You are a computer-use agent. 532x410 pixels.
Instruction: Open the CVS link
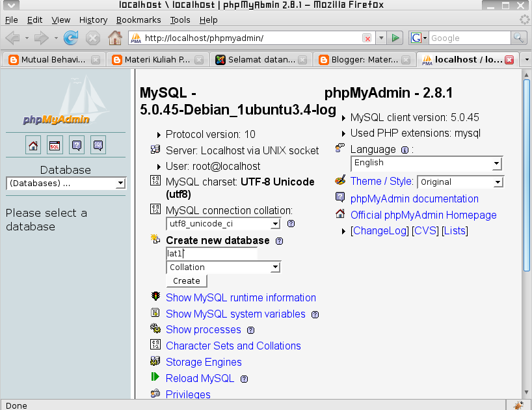[x=425, y=231]
